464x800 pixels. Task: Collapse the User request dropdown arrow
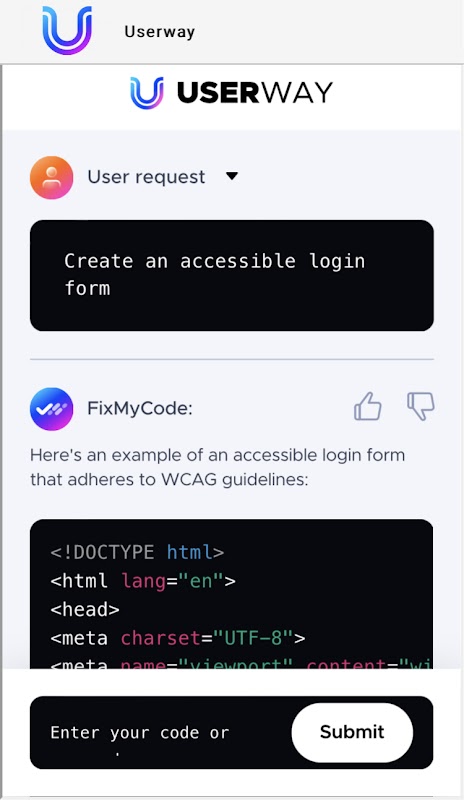click(232, 176)
